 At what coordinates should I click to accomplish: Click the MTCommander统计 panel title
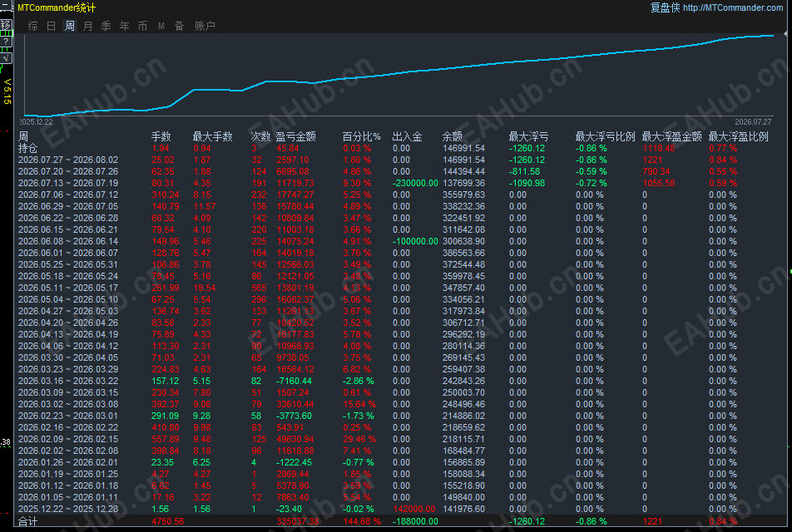(57, 7)
